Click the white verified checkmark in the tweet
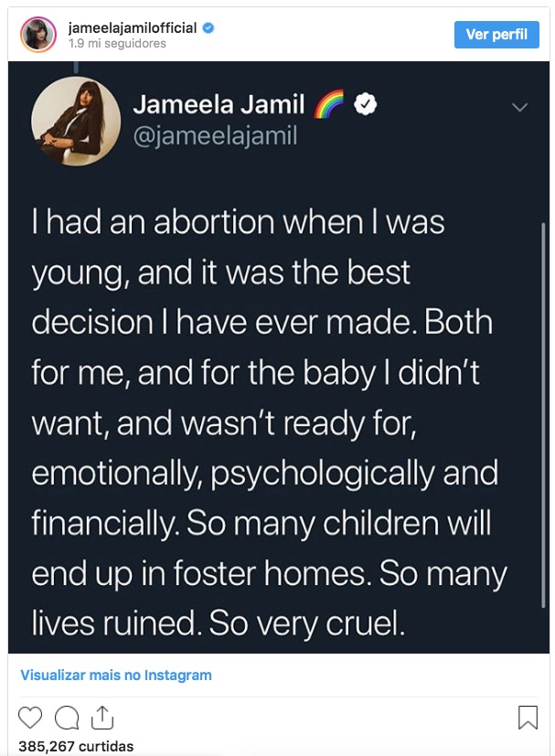 click(366, 105)
